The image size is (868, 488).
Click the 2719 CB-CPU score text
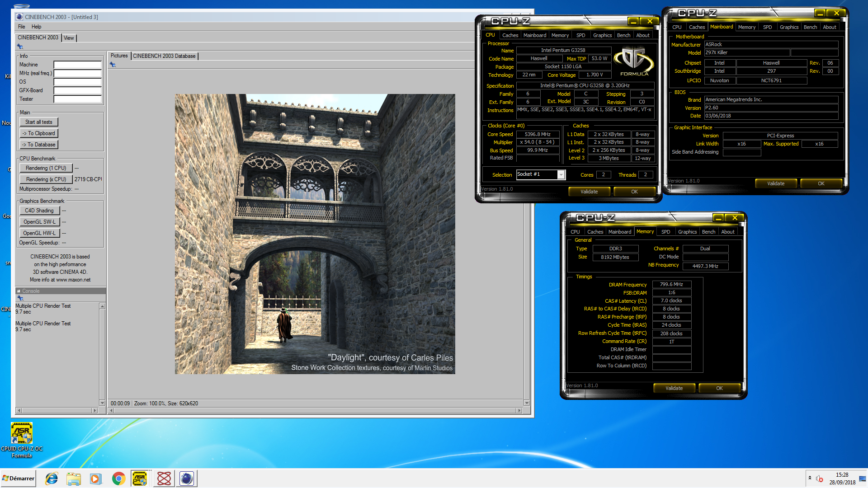point(88,179)
